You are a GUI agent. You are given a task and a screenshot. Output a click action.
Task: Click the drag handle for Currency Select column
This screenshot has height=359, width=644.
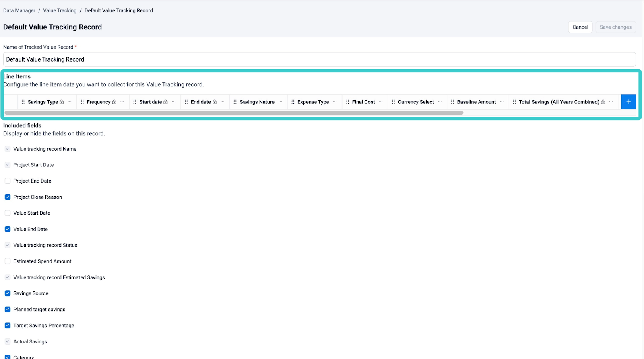393,102
